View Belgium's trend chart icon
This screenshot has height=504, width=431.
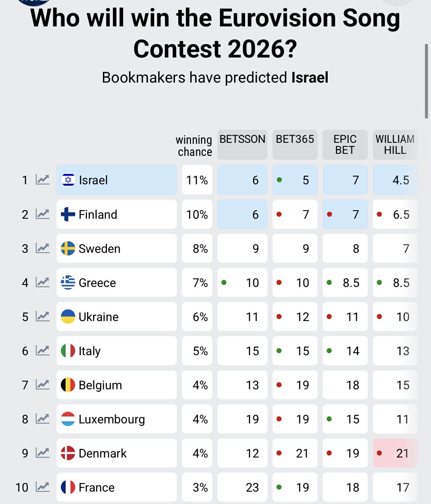(42, 385)
